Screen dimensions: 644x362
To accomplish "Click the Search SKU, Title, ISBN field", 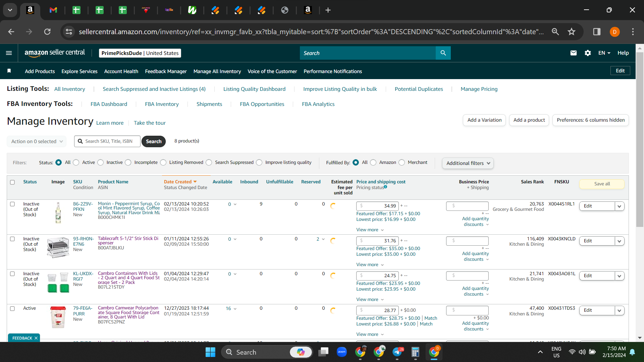I will click(107, 141).
